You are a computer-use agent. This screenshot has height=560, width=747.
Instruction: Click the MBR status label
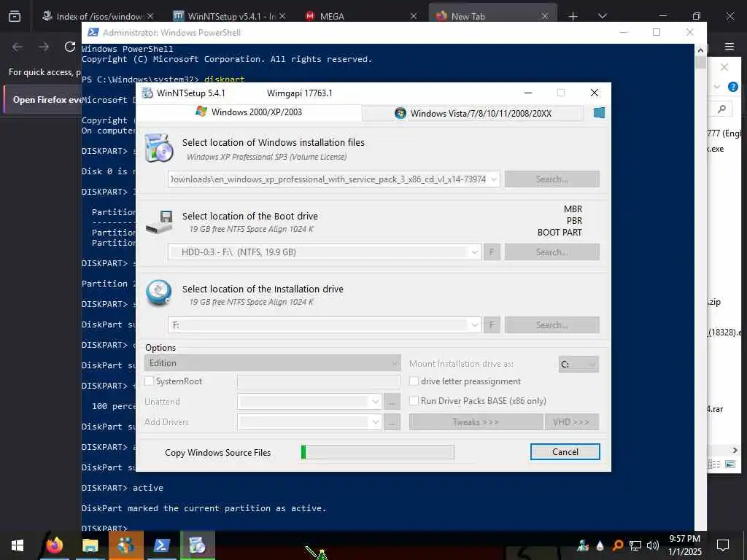coord(573,209)
